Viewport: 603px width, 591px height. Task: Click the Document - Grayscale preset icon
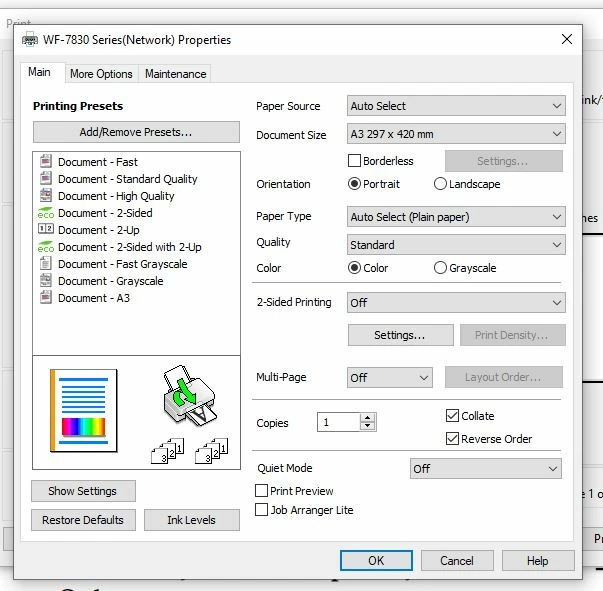(46, 280)
